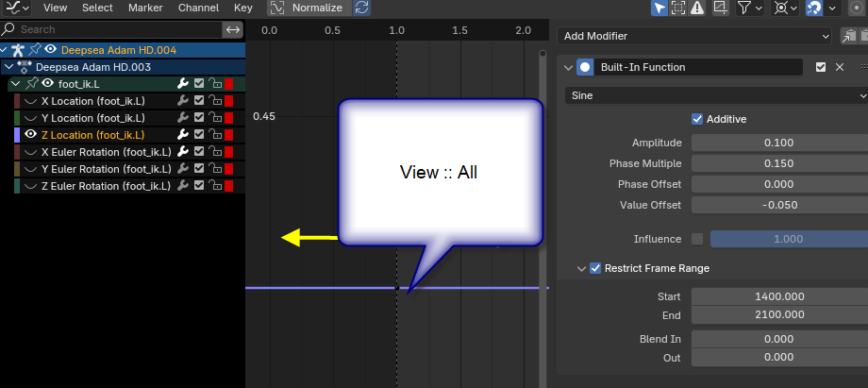The height and width of the screenshot is (388, 868).
Task: Toggle pin on Deepsea Adam HD.004
Action: tap(35, 50)
